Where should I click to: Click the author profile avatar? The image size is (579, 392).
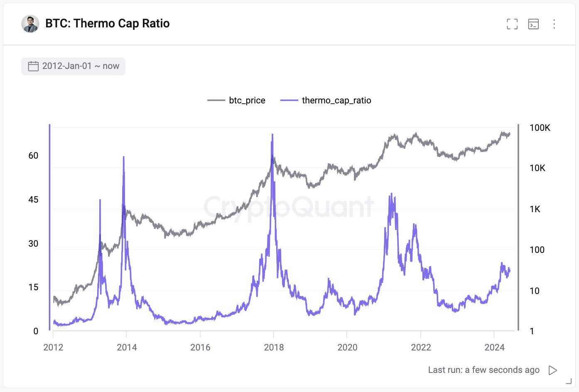pyautogui.click(x=30, y=24)
